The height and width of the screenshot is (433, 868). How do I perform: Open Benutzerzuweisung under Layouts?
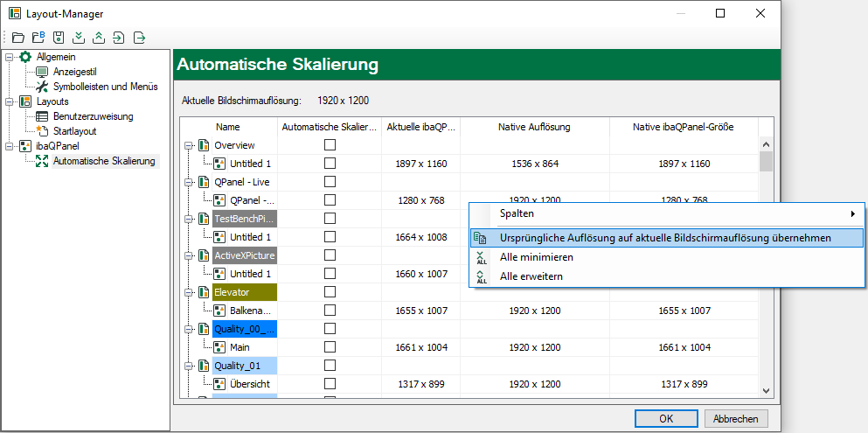click(93, 116)
